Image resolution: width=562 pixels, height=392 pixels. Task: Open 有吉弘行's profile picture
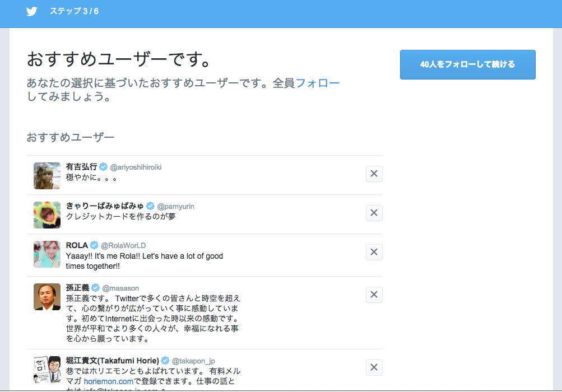(47, 176)
